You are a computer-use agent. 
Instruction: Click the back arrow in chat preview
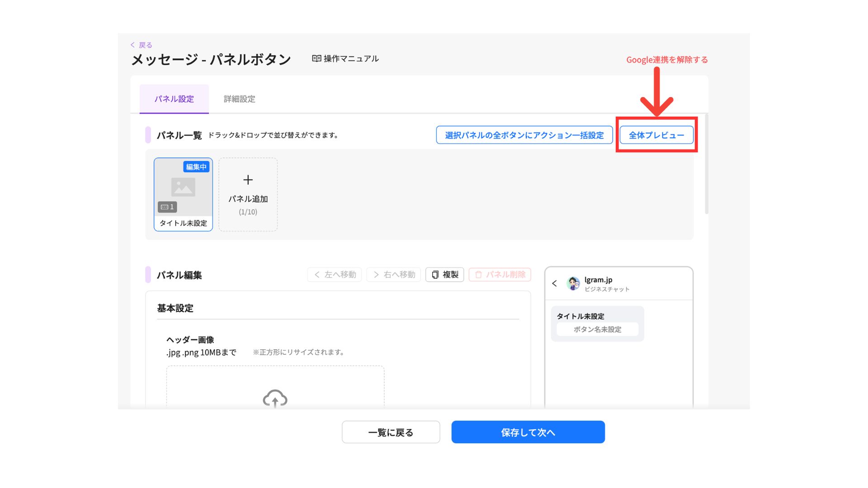pyautogui.click(x=554, y=283)
